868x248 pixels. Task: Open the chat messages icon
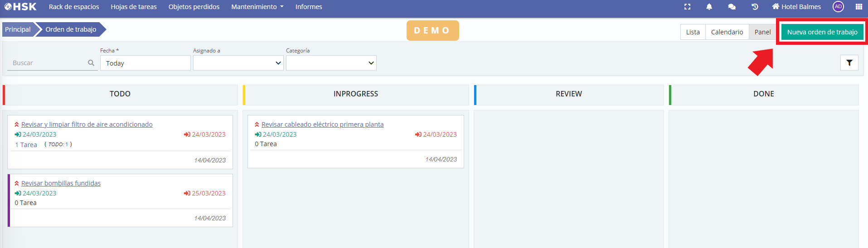tap(732, 7)
